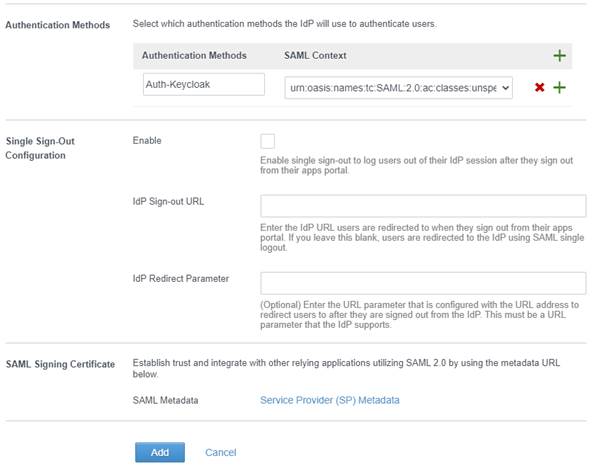The height and width of the screenshot is (468, 602).
Task: Click the Enable label text
Action: [x=147, y=141]
